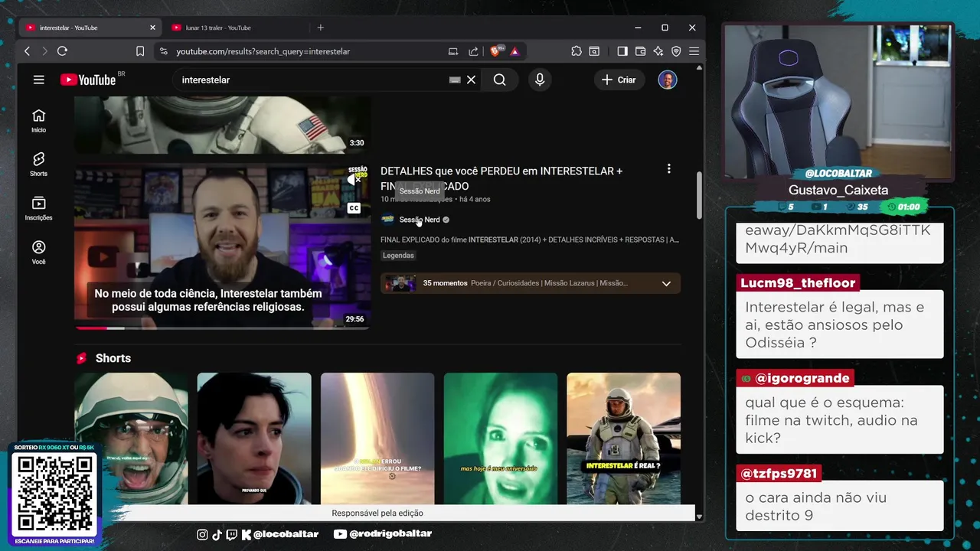
Task: Open the browser extensions puzzle icon
Action: coord(577,51)
